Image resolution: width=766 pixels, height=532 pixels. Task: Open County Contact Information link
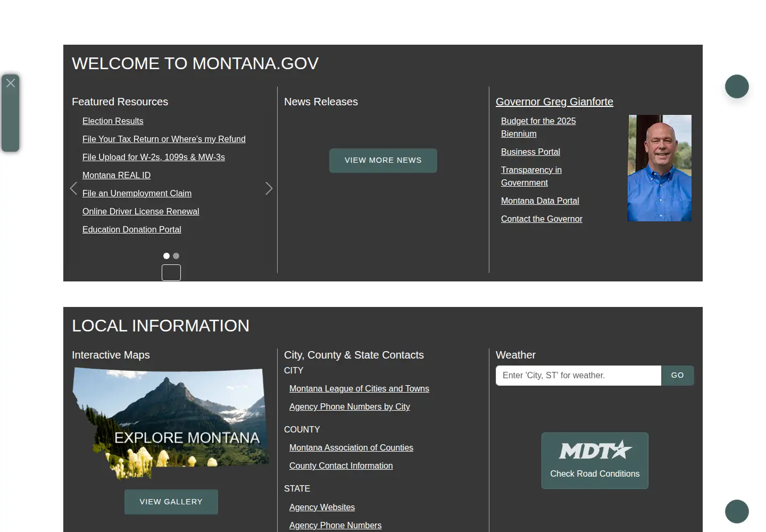tap(341, 465)
